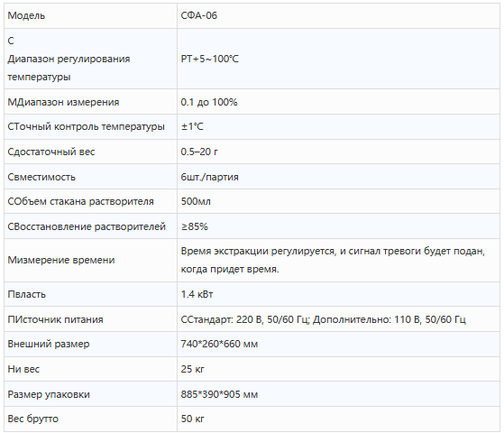The width and height of the screenshot is (504, 433).
Task: Click the 'Размер упаковки' label
Action: 49,394
